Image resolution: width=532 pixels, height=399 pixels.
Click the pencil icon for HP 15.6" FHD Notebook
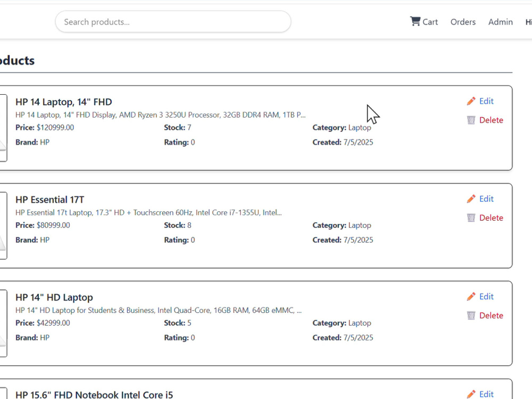pos(471,394)
